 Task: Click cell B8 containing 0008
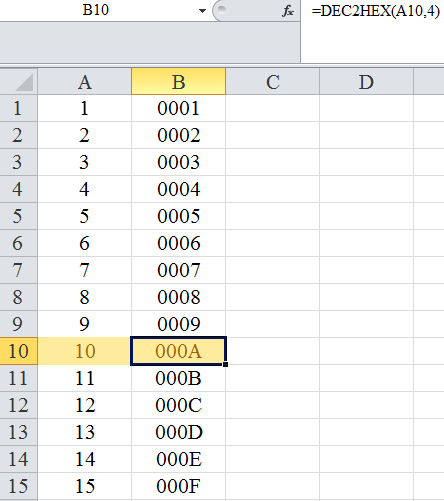[x=179, y=297]
